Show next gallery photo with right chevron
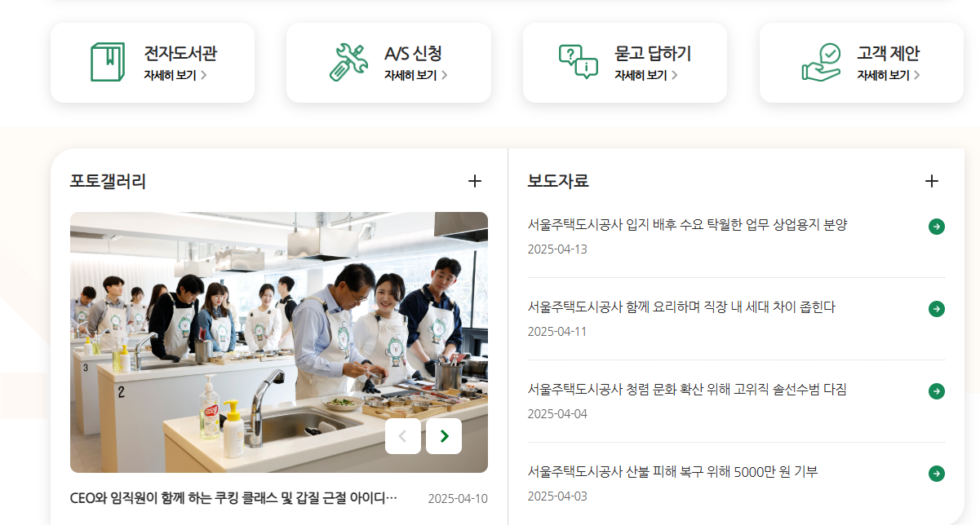This screenshot has height=525, width=980. point(444,436)
